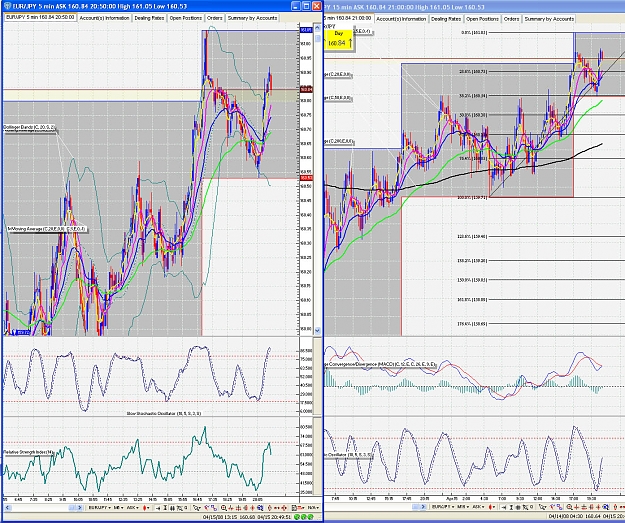Click MACD indicator label in 15 min window
The image size is (625, 523).
point(380,364)
